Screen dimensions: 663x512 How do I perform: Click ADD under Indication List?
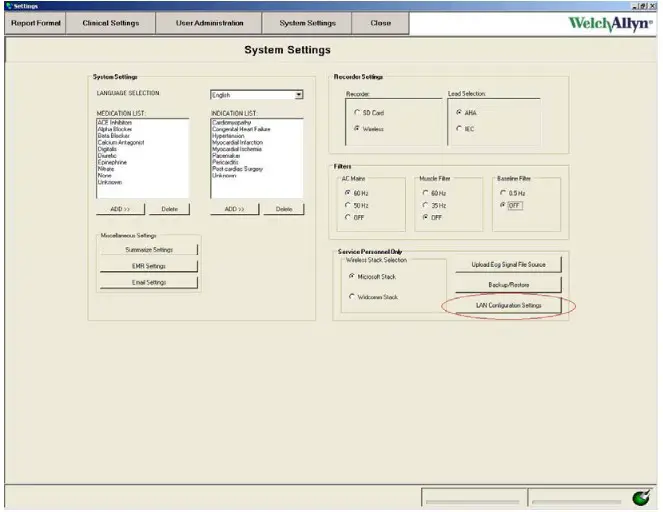234,209
